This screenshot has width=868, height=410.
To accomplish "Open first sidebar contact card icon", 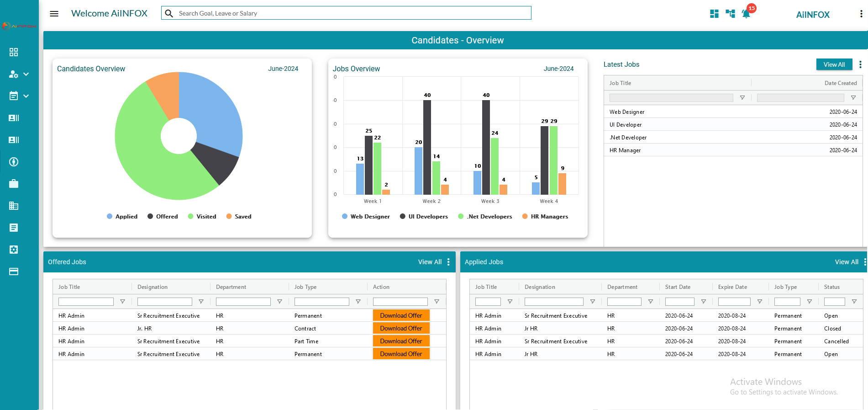I will point(14,118).
